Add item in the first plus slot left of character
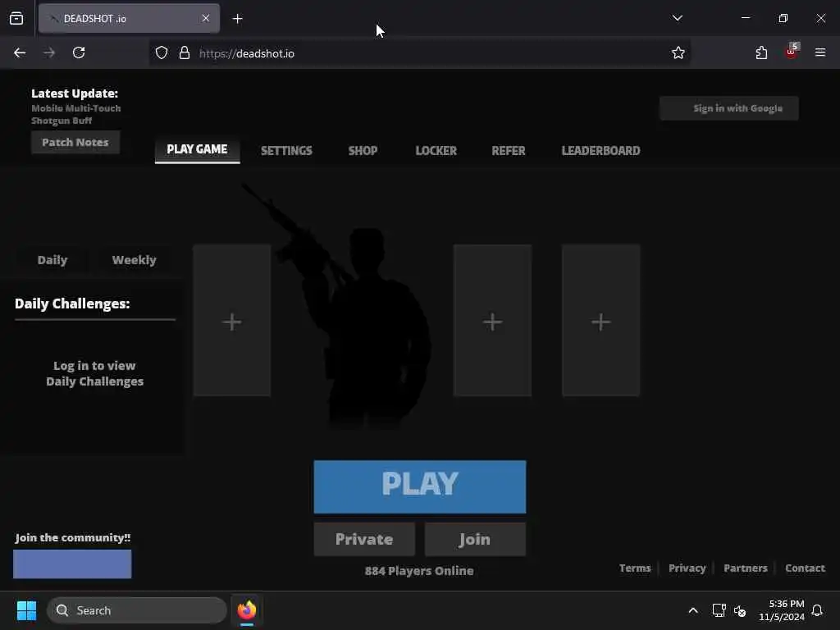The height and width of the screenshot is (630, 840). click(232, 321)
